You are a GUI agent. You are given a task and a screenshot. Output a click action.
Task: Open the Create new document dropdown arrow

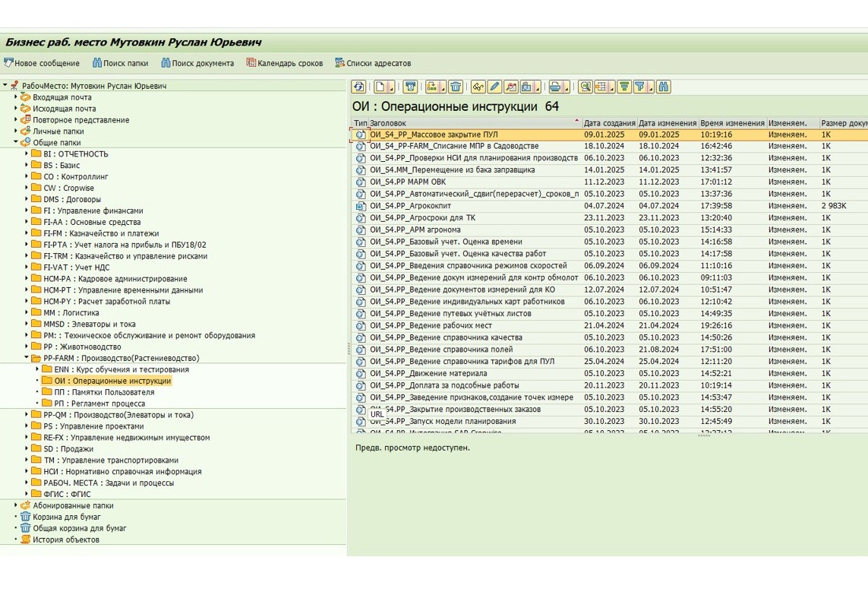tap(391, 87)
